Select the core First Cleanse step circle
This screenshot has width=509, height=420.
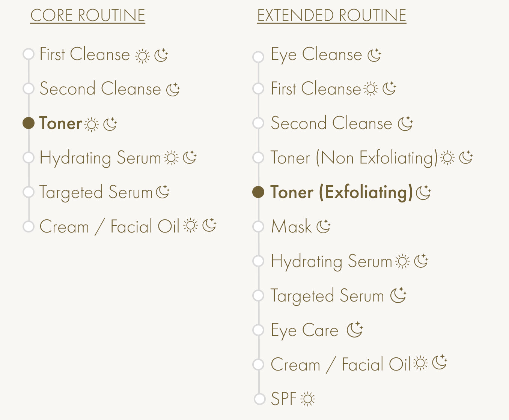point(29,54)
